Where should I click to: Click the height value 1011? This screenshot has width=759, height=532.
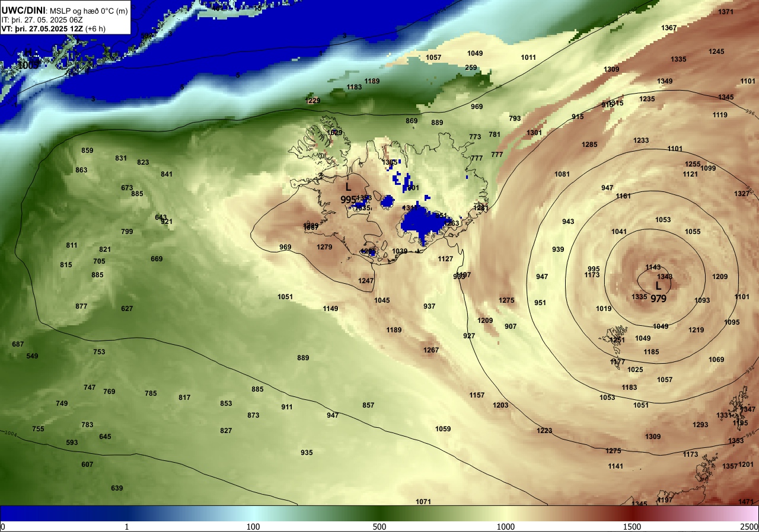(528, 57)
